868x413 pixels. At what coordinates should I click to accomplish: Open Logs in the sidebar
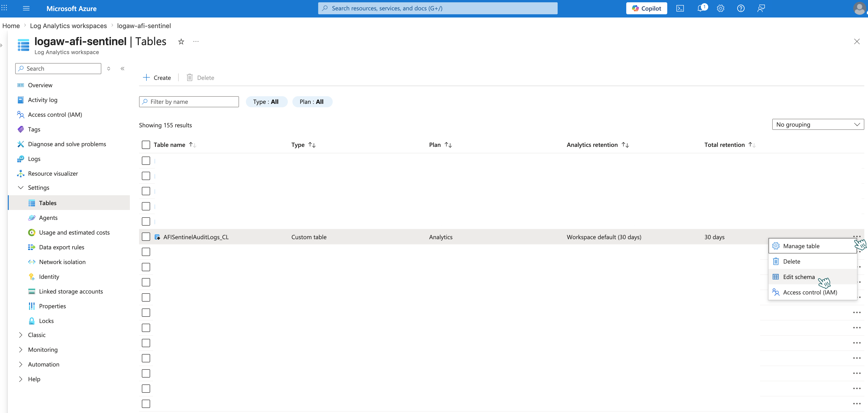point(34,159)
